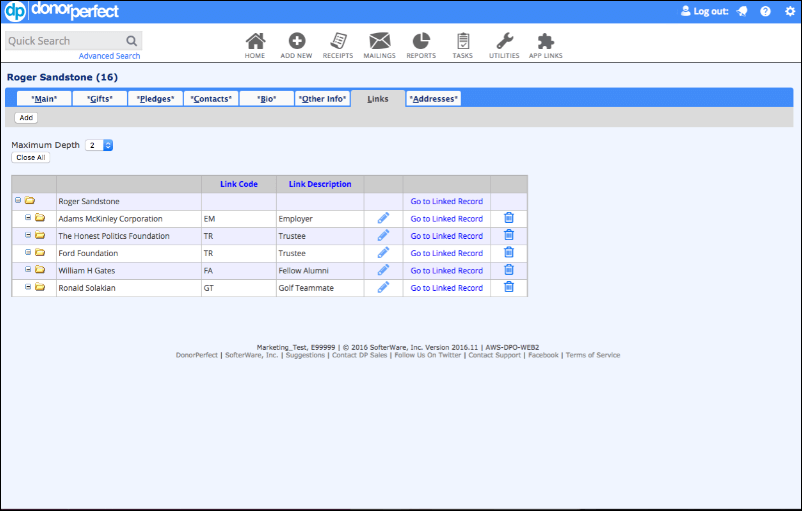Collapse the Ronald Solakian node
This screenshot has width=802, height=511.
click(28, 287)
